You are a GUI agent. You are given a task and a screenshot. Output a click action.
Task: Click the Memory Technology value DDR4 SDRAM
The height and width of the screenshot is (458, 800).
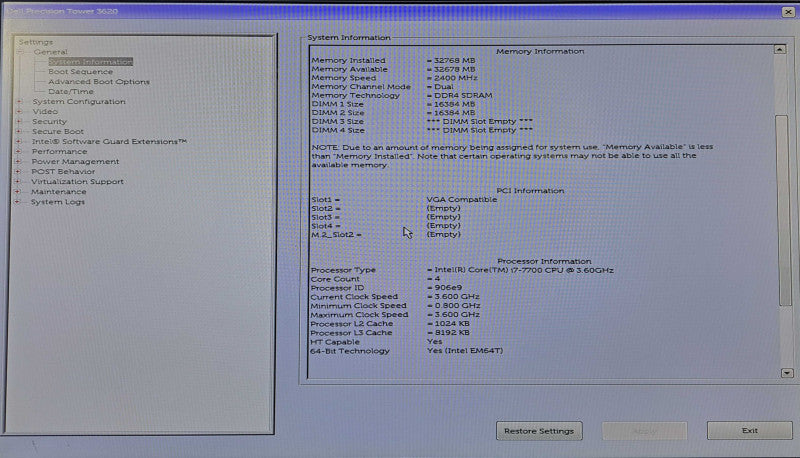(463, 95)
